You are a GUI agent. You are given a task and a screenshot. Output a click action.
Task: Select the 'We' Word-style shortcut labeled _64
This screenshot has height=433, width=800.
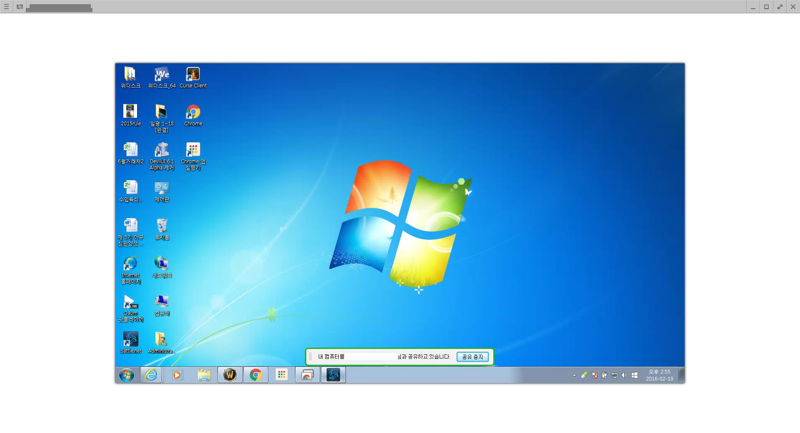tap(162, 78)
